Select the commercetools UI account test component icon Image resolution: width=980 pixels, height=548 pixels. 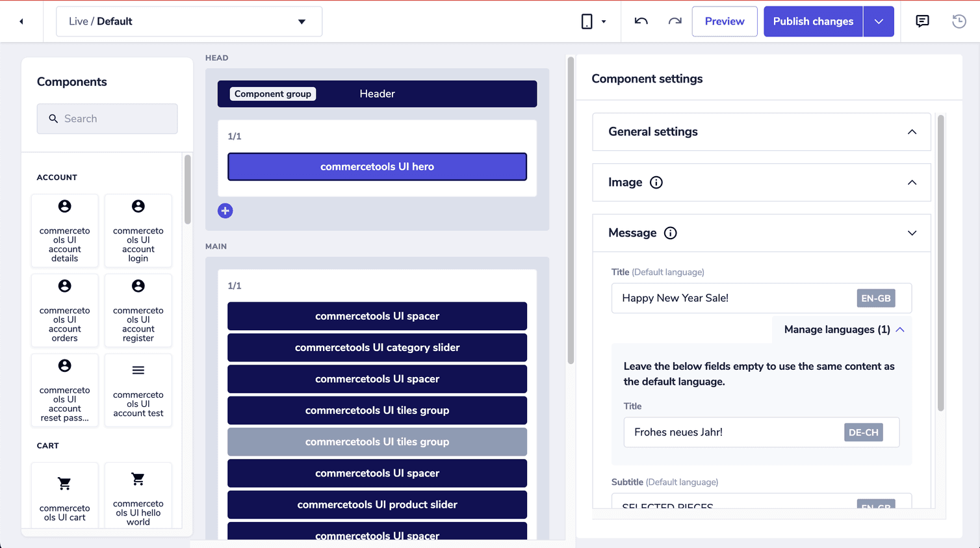(x=138, y=370)
